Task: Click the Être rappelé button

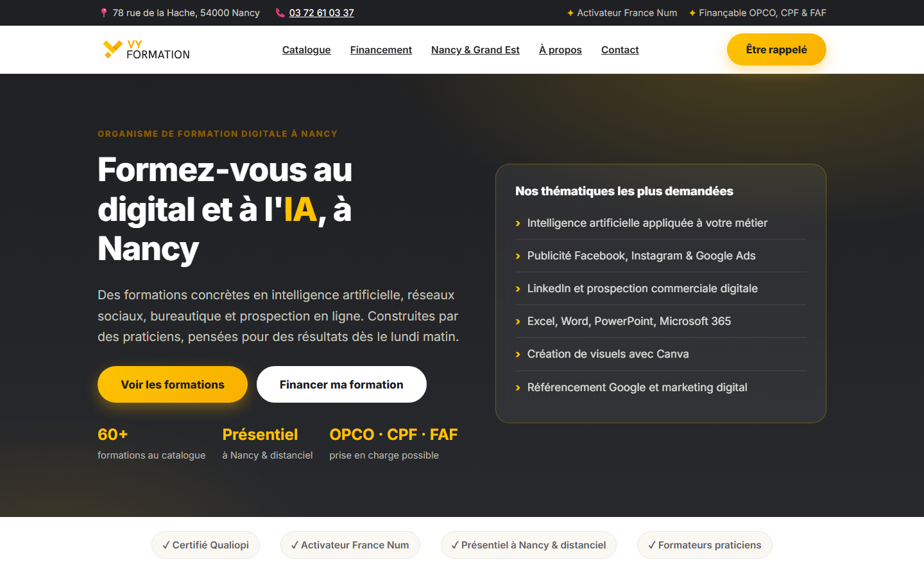Action: point(776,49)
